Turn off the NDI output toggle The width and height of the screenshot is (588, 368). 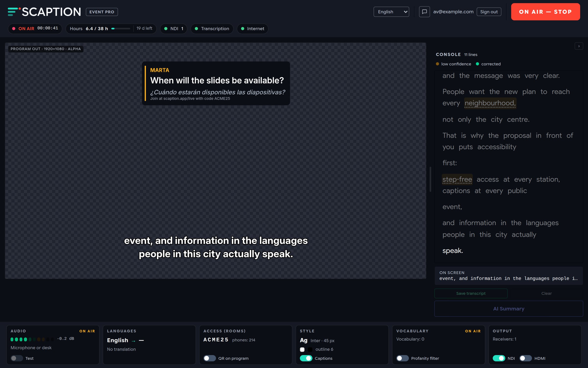pyautogui.click(x=499, y=358)
